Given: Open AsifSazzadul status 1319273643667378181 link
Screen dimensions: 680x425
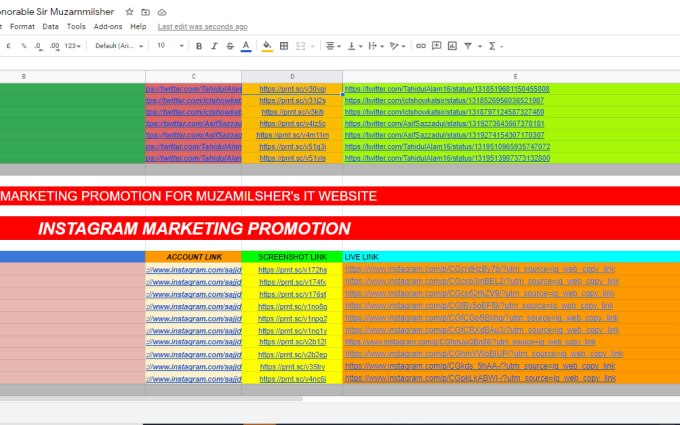Looking at the screenshot, I should pyautogui.click(x=445, y=124).
